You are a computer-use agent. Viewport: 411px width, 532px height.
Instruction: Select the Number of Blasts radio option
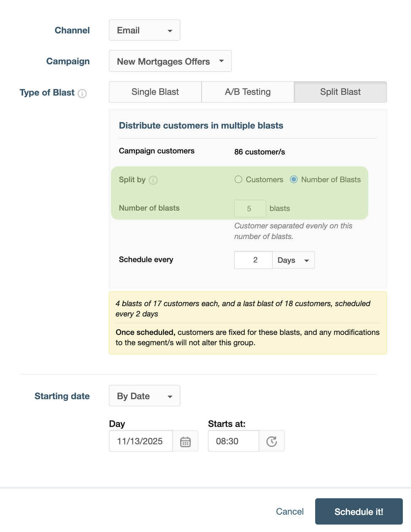(294, 180)
